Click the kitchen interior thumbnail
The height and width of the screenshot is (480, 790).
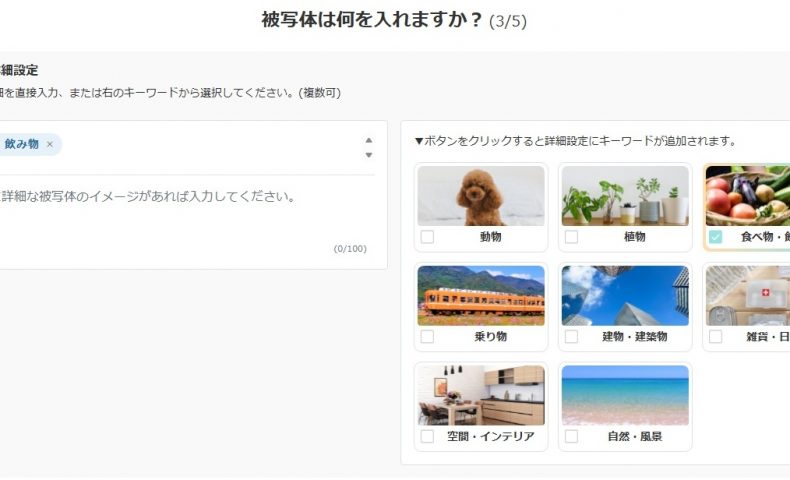[x=481, y=395]
